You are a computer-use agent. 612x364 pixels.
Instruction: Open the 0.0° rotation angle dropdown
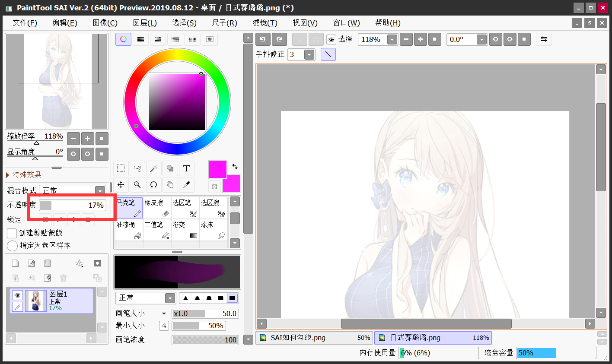[x=482, y=40]
